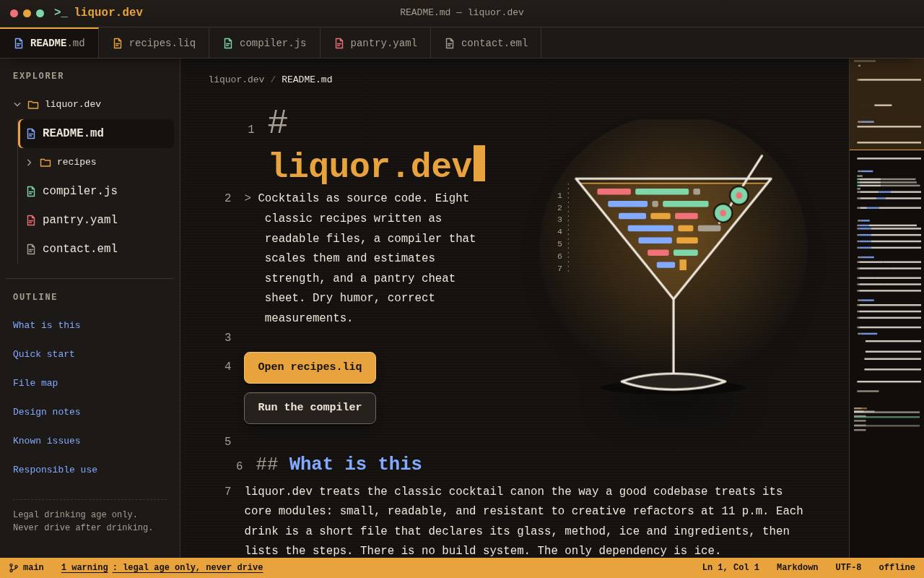Click the terminal prompt logo in title bar

click(61, 12)
